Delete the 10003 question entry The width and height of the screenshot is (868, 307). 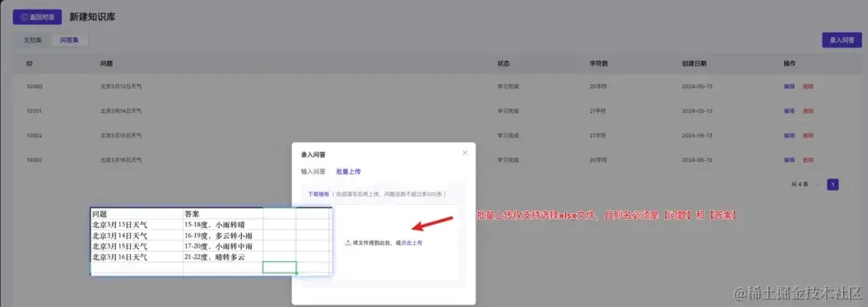[x=809, y=160]
